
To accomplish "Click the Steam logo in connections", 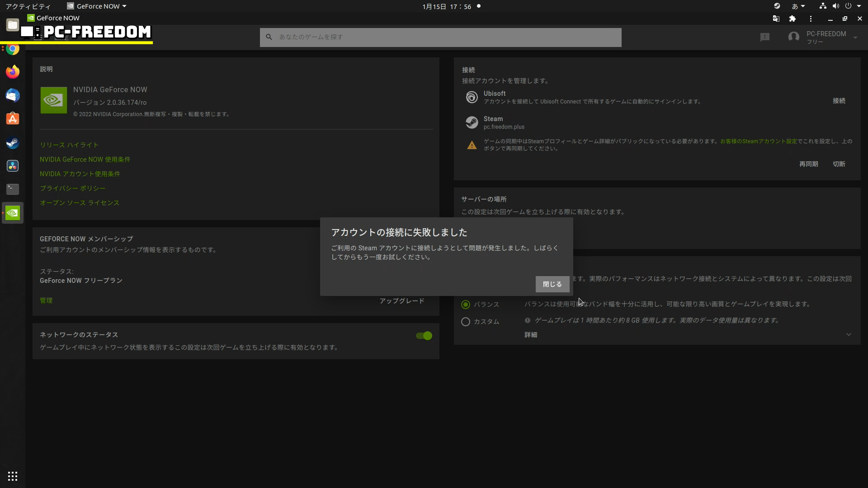I will (x=472, y=122).
